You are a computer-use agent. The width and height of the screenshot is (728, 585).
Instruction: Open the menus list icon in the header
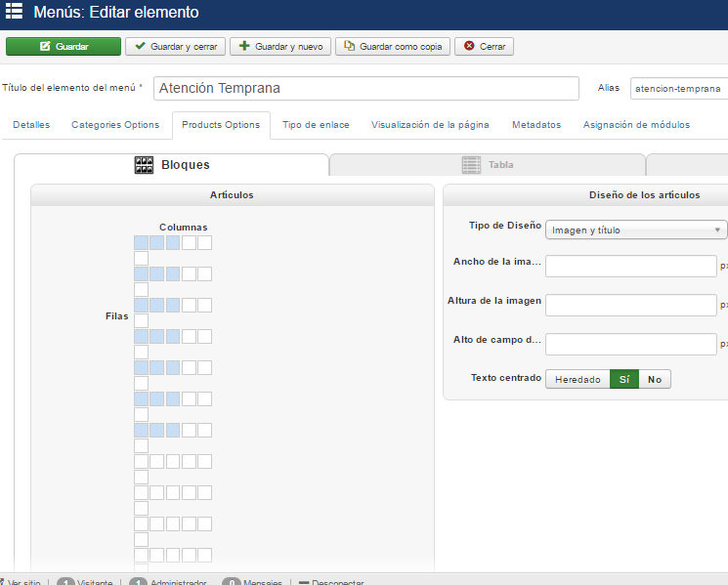pos(14,11)
